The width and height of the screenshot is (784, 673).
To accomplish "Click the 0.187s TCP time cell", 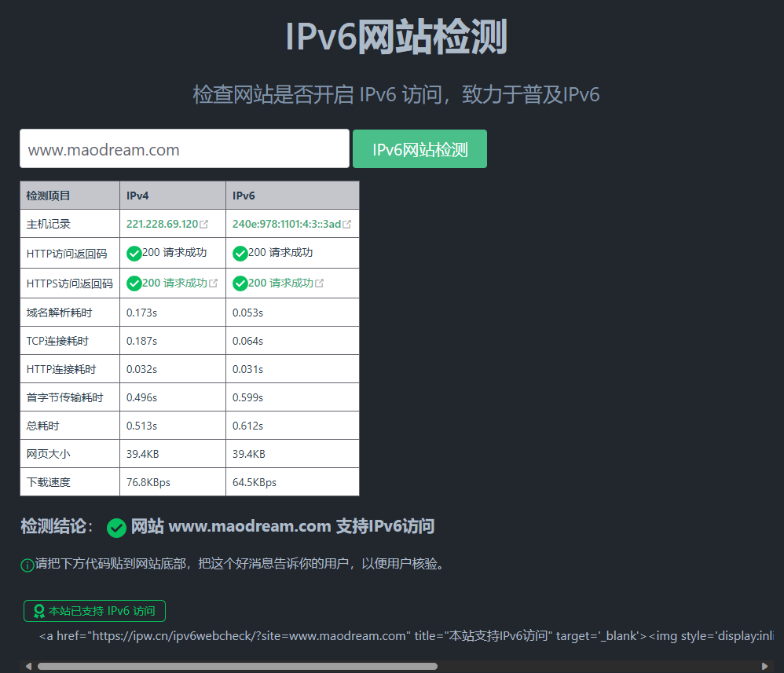I will click(x=173, y=341).
